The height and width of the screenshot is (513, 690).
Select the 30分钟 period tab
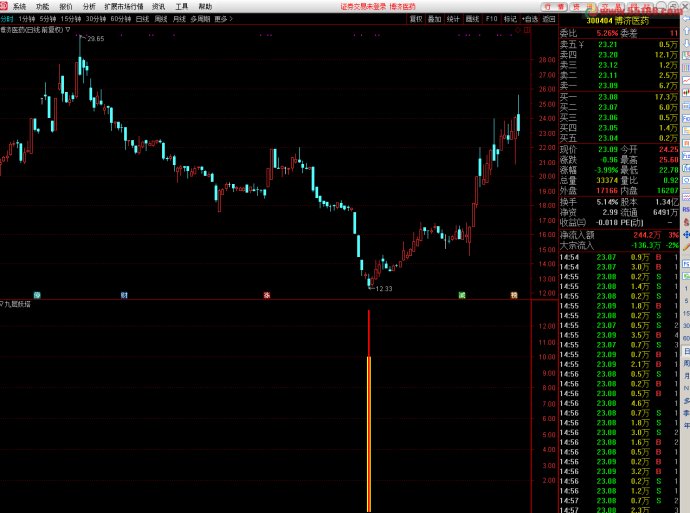[96, 19]
